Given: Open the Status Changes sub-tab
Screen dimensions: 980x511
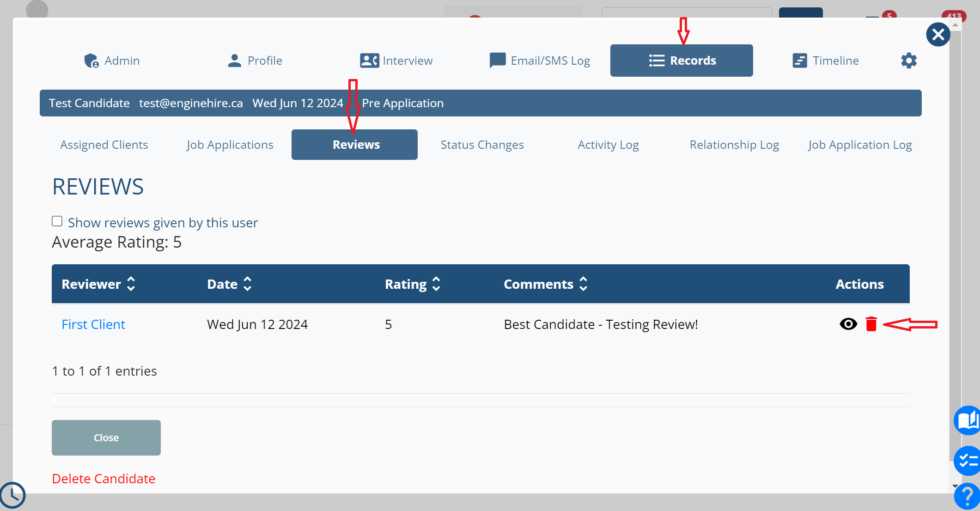Looking at the screenshot, I should 482,145.
